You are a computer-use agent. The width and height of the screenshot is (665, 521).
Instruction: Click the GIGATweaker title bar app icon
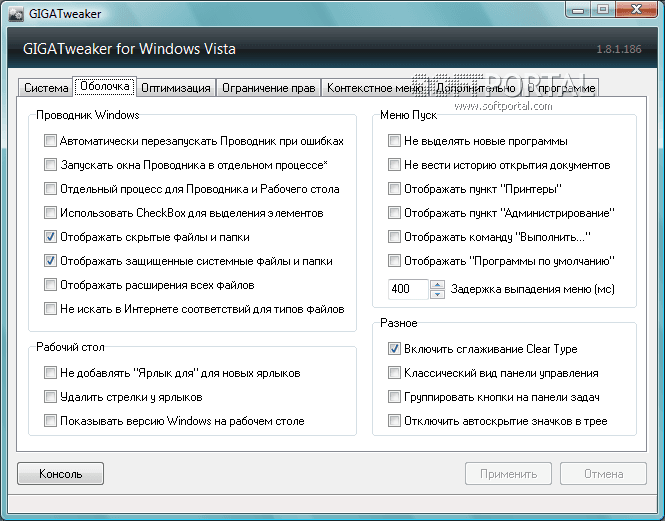(16, 14)
